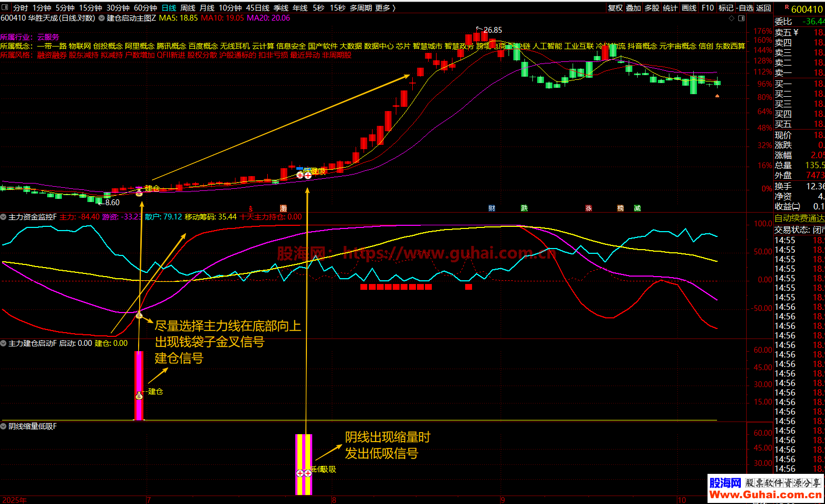Click the diamond icon at chart top-right

[732, 18]
